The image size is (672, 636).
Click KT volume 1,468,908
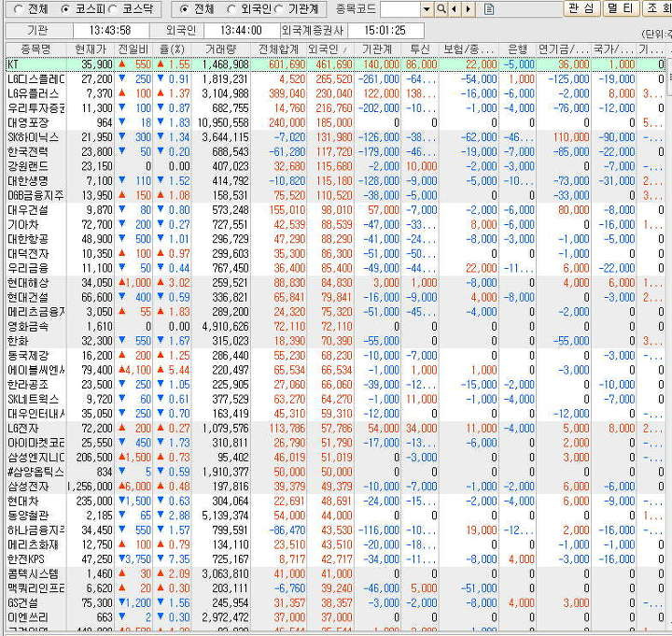(226, 64)
